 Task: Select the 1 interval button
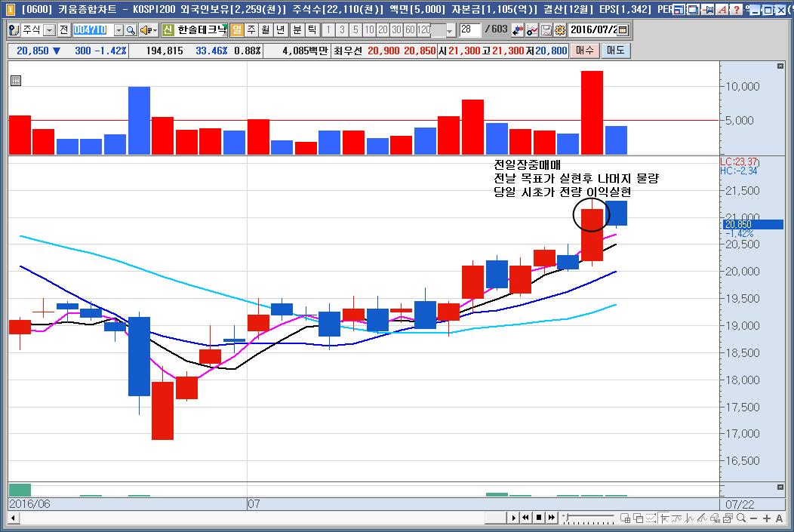coord(328,30)
